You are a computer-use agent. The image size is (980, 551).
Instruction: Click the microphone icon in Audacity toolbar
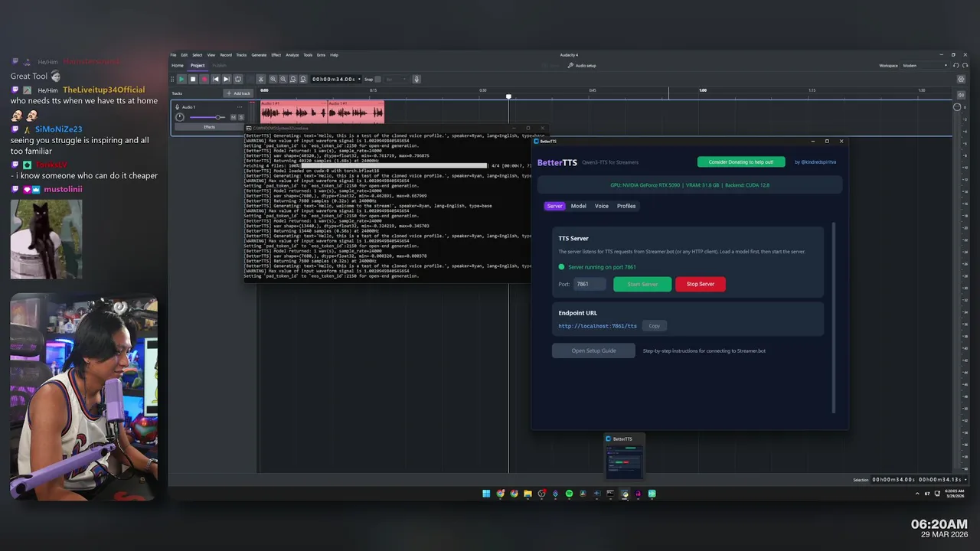(x=416, y=79)
